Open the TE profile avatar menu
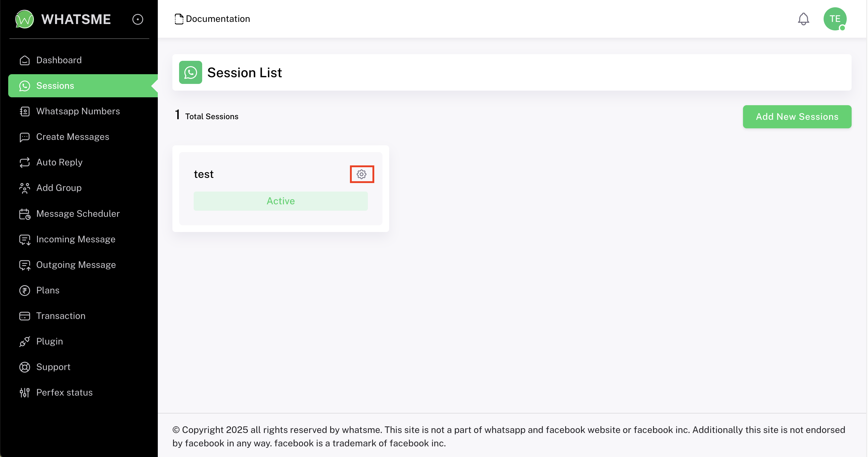The width and height of the screenshot is (868, 457). (x=835, y=19)
